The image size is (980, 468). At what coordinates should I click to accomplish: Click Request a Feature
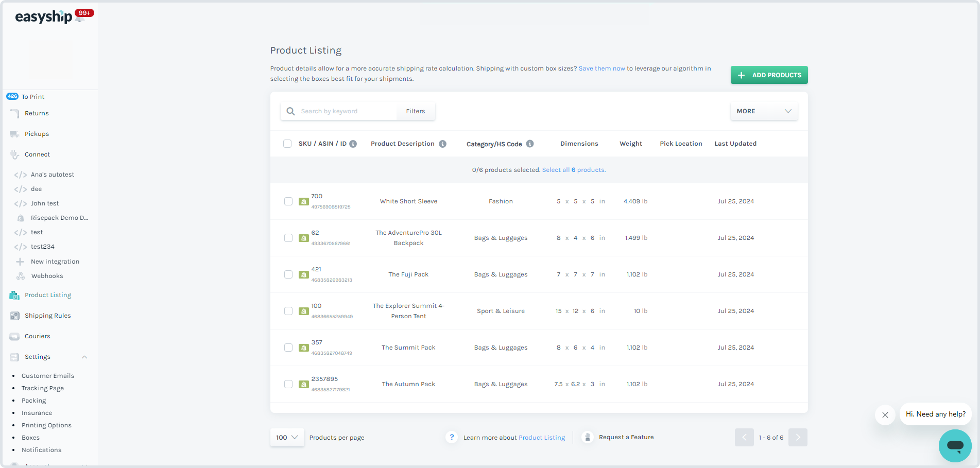(626, 437)
